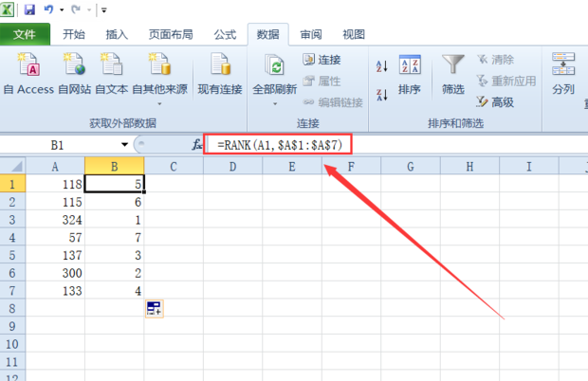Sort descending Z to A

click(x=382, y=95)
